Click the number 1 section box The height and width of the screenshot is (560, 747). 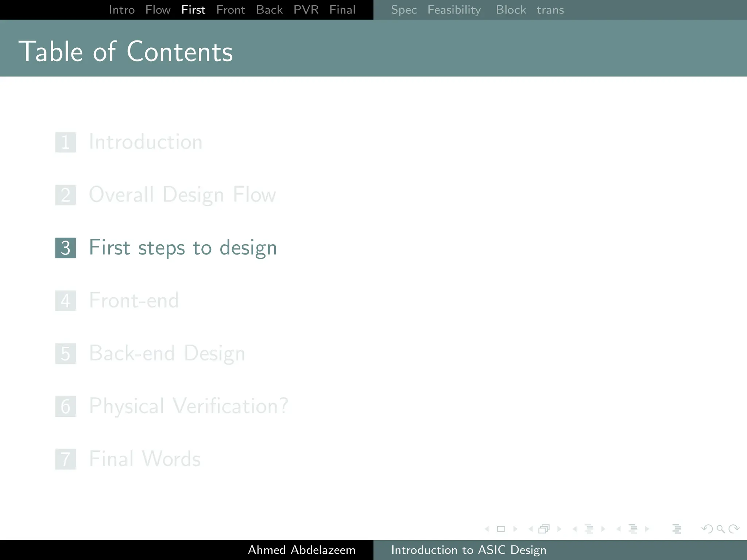tap(66, 142)
